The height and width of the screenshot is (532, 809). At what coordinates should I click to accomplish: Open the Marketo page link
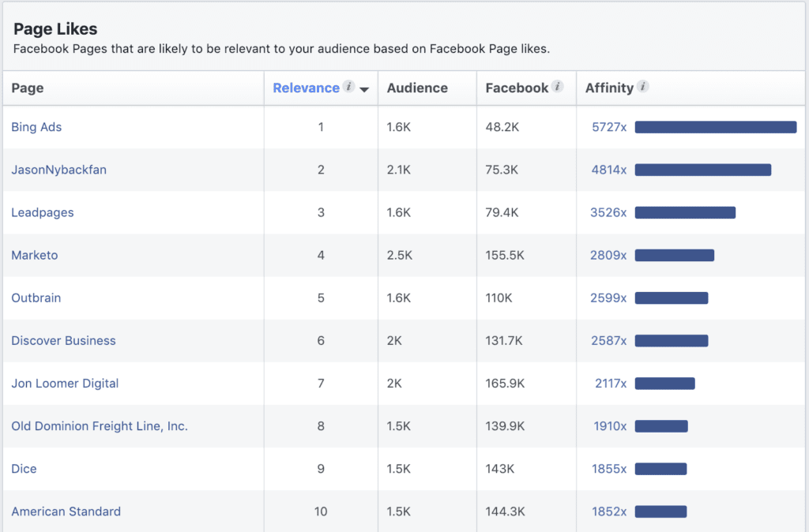pos(35,255)
